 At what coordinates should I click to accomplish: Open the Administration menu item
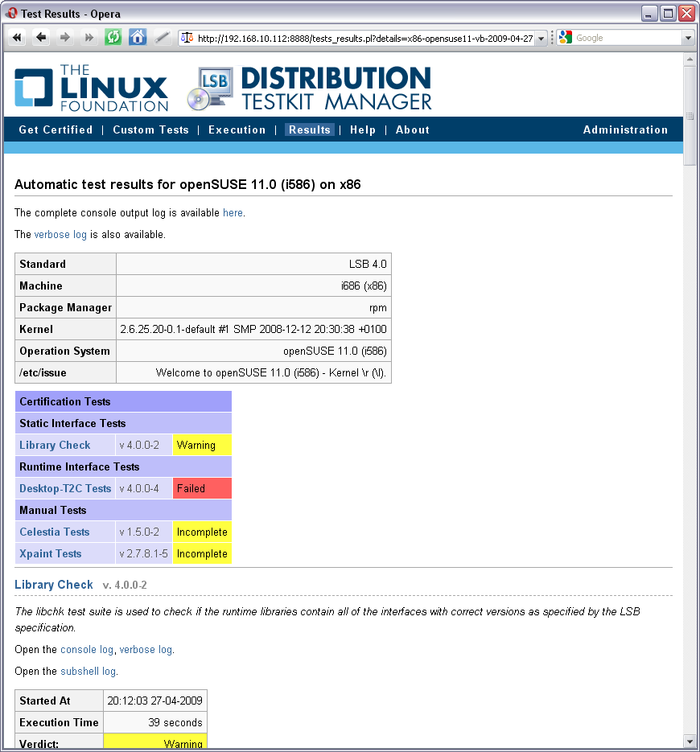625,130
